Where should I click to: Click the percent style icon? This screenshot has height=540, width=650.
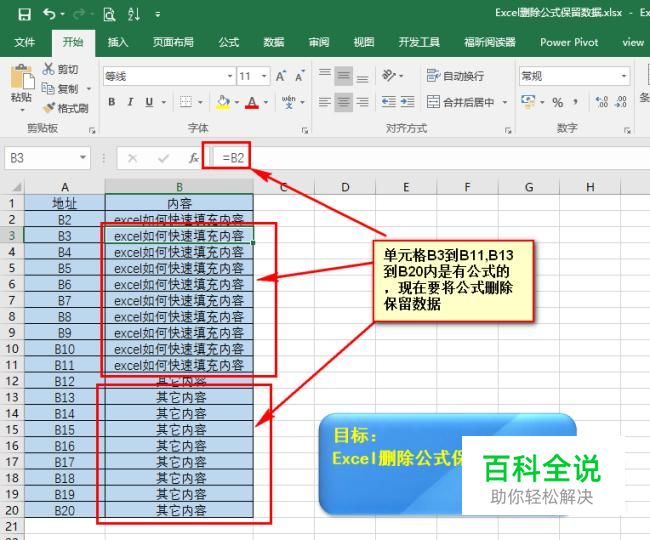558,102
